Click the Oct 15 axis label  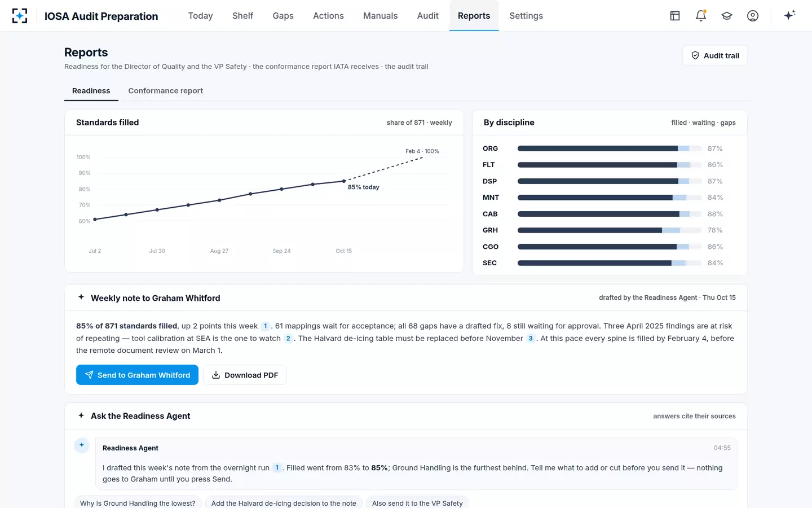click(344, 251)
